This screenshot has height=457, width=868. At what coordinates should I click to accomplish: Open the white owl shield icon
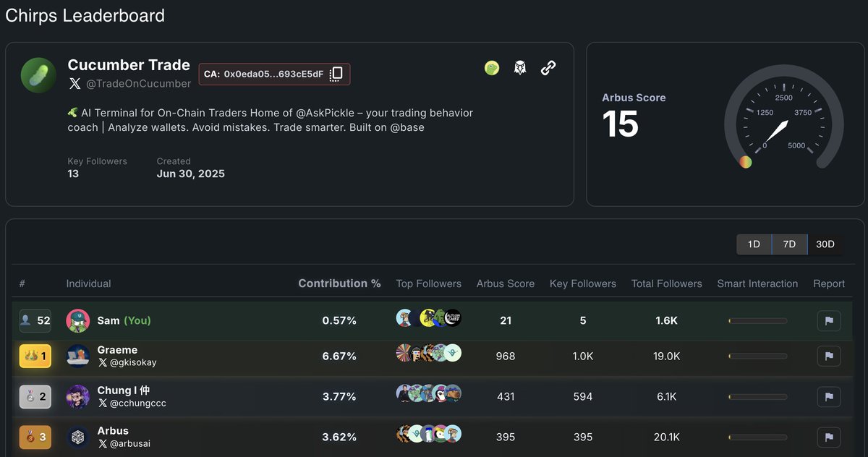click(x=520, y=68)
